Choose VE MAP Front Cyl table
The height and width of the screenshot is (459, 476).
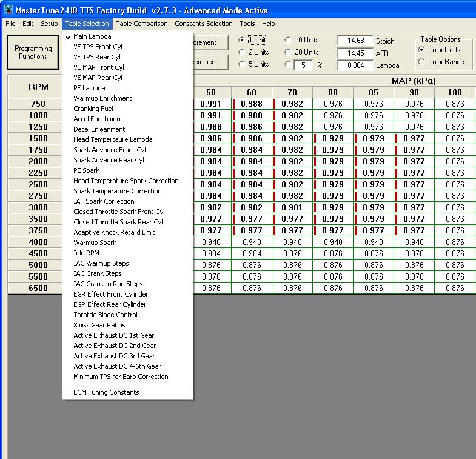click(127, 67)
